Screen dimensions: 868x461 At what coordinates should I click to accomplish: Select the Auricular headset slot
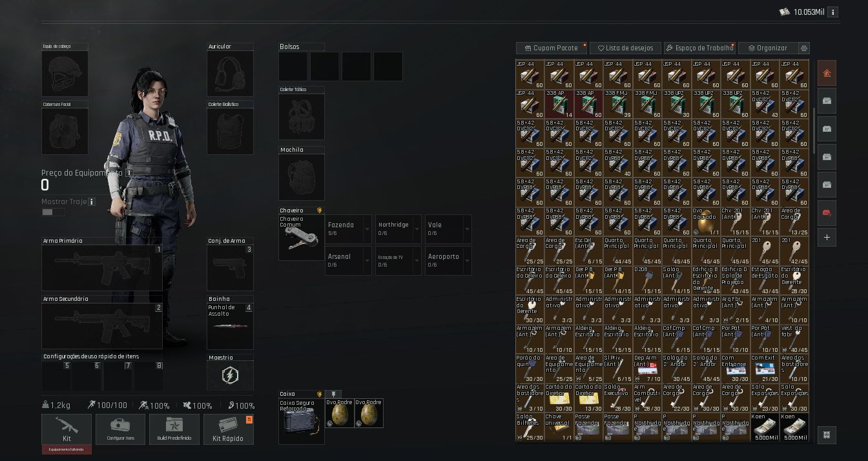(231, 74)
